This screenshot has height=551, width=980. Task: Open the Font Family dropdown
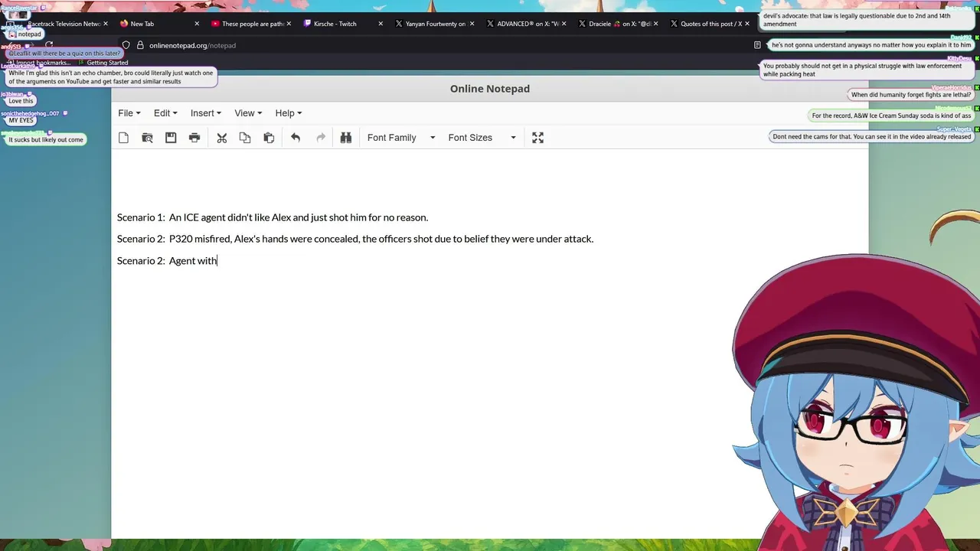point(401,138)
